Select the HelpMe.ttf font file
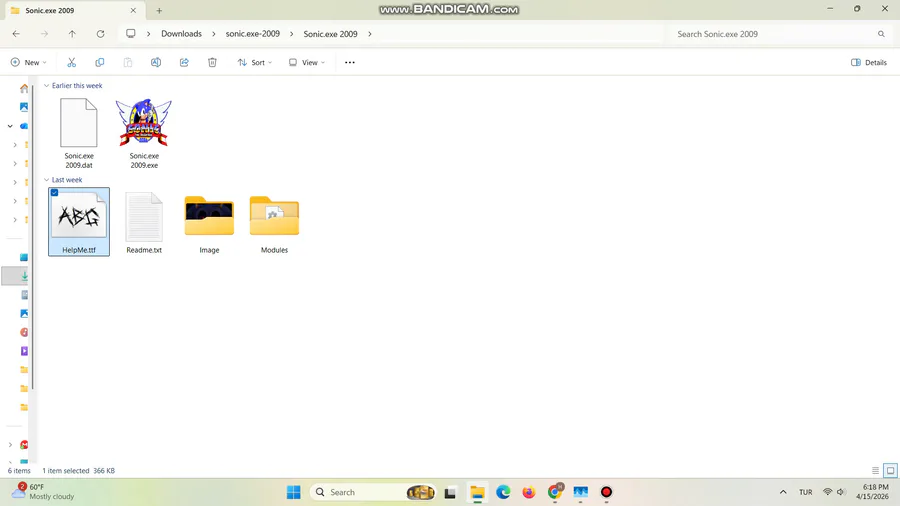Screen dimensions: 900x506 point(79,222)
